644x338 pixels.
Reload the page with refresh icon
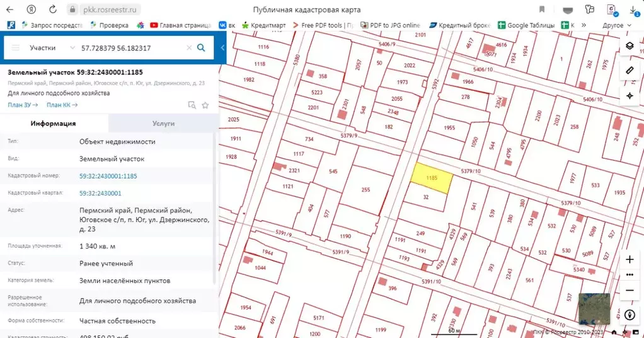click(52, 9)
